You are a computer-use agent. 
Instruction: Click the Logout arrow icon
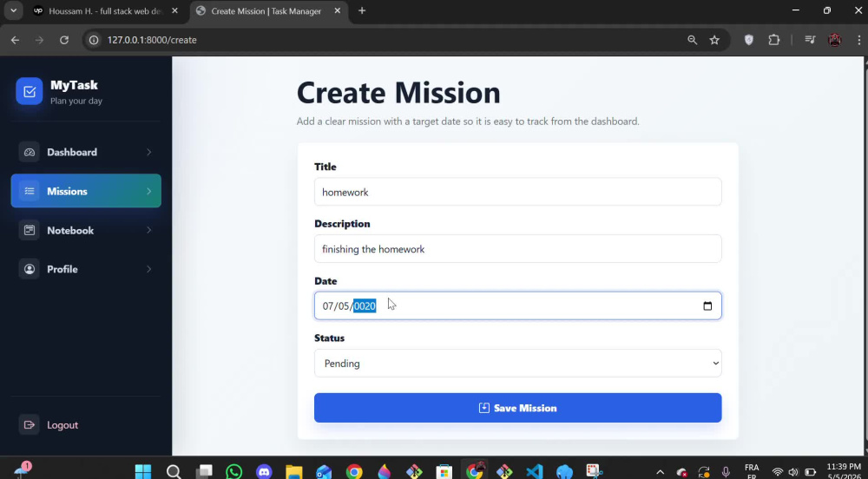point(30,425)
